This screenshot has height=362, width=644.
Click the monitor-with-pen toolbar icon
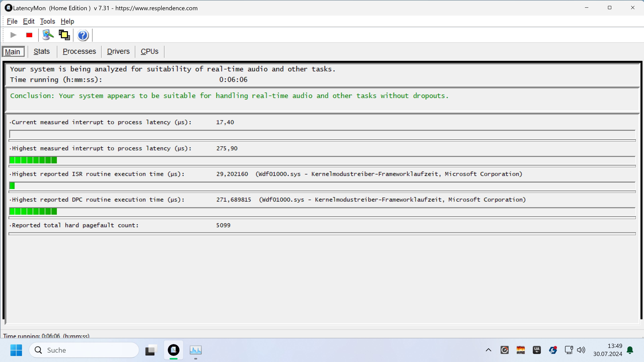(x=48, y=35)
